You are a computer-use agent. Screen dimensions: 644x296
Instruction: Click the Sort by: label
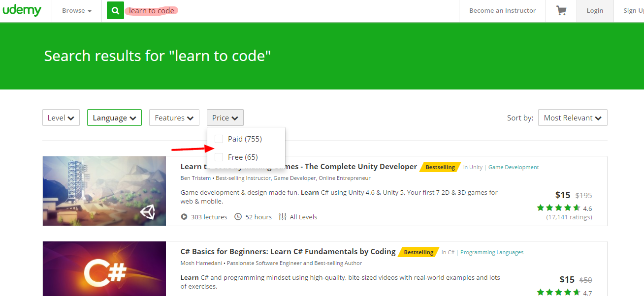520,118
